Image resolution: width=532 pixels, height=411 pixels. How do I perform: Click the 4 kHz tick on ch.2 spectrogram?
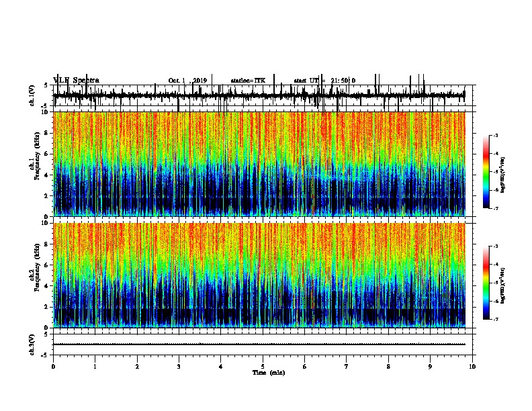click(x=47, y=286)
